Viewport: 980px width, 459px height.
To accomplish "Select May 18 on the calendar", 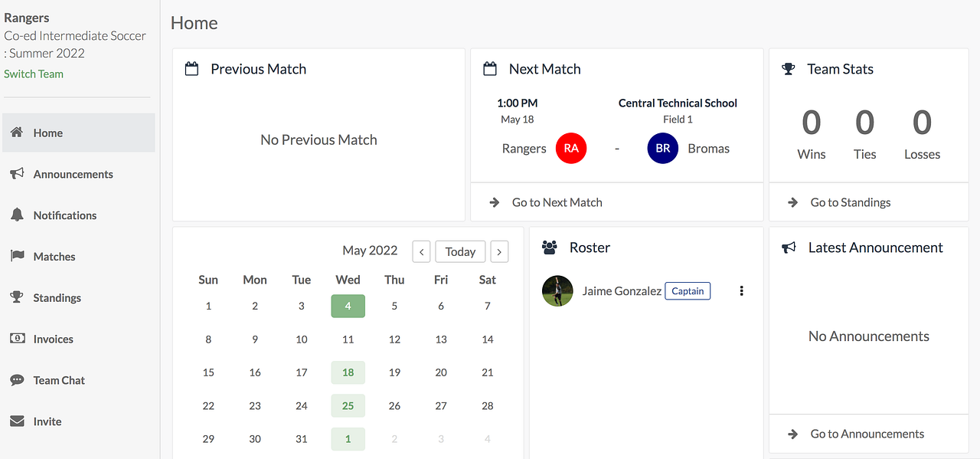I will tap(348, 372).
